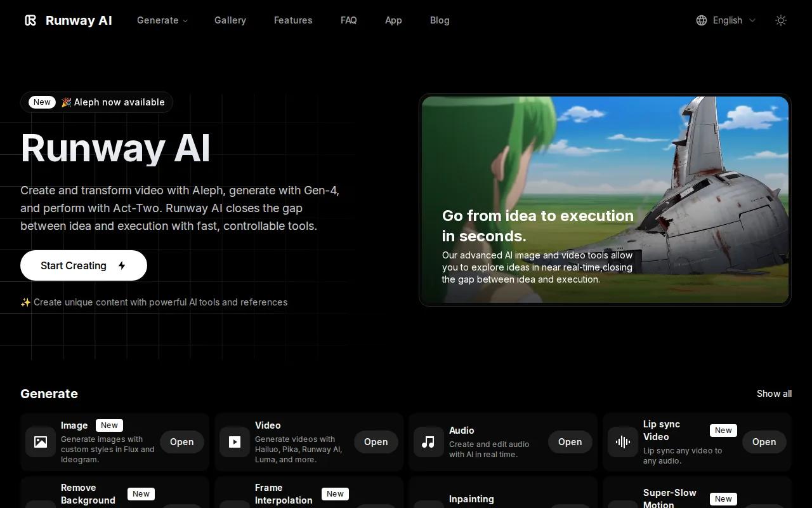
Task: Toggle the light/dark theme sun icon
Action: (781, 20)
